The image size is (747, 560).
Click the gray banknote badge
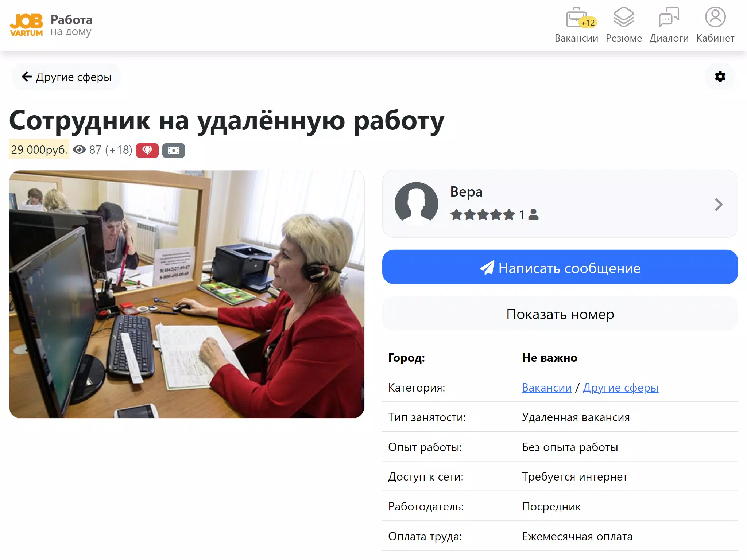pos(173,150)
